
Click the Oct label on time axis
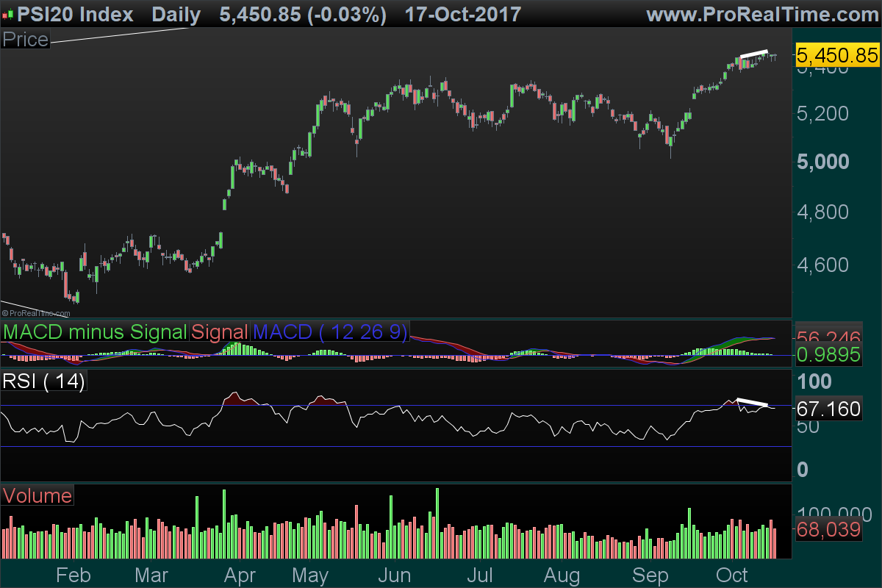click(x=733, y=575)
